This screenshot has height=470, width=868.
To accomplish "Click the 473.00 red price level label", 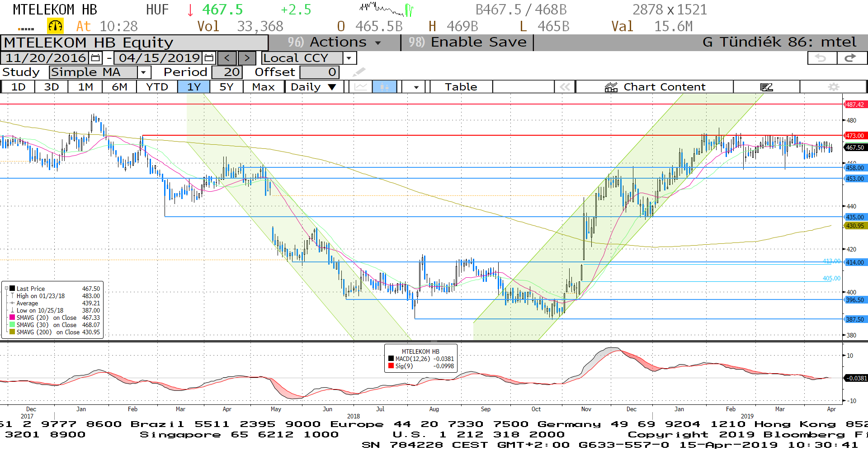I will coord(855,136).
